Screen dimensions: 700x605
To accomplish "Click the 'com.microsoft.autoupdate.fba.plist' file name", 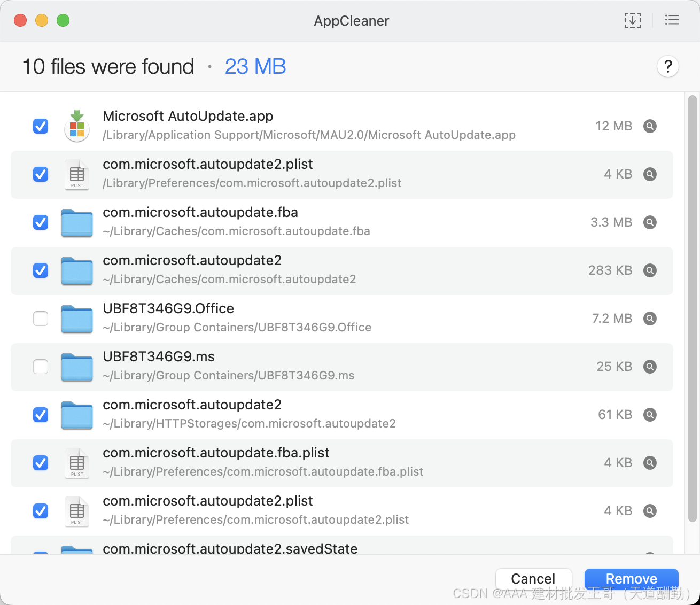I will (216, 453).
